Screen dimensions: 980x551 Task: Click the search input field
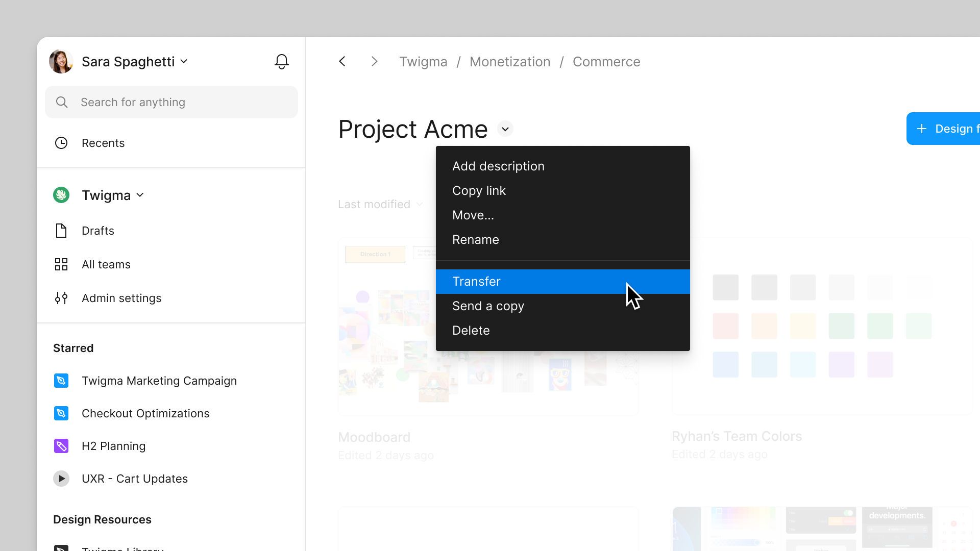[x=173, y=102]
